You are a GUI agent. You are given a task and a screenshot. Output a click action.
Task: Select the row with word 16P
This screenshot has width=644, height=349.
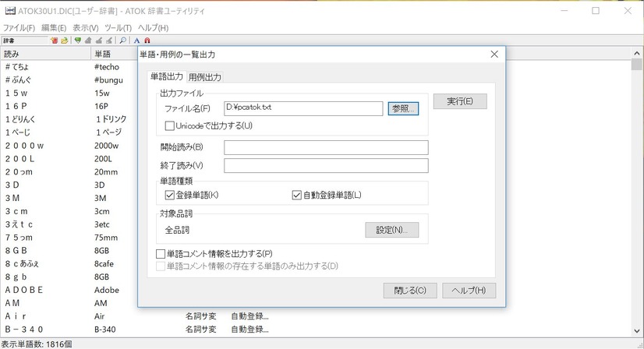(x=69, y=107)
